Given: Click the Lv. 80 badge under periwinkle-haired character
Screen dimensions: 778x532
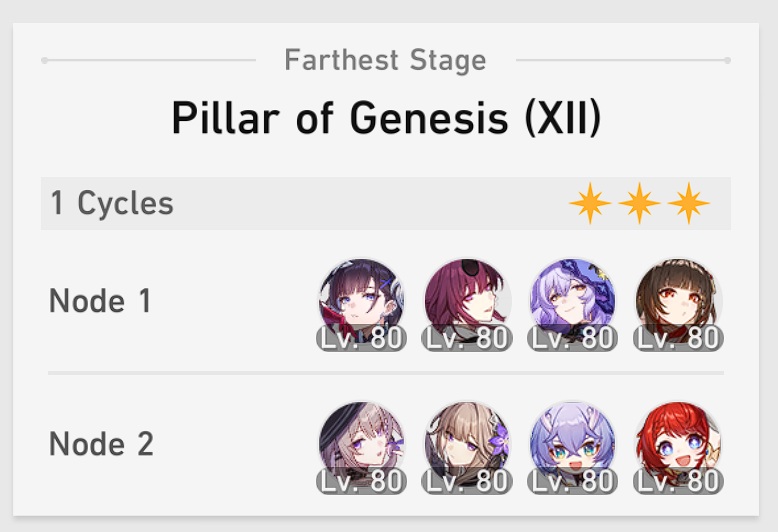Looking at the screenshot, I should tap(573, 481).
